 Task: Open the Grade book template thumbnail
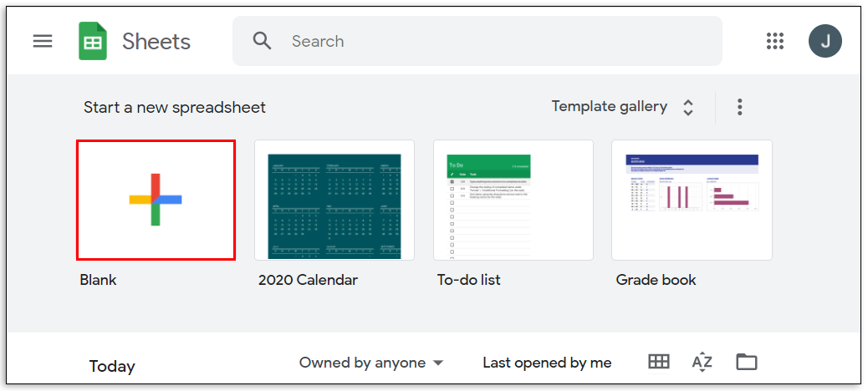click(x=692, y=200)
